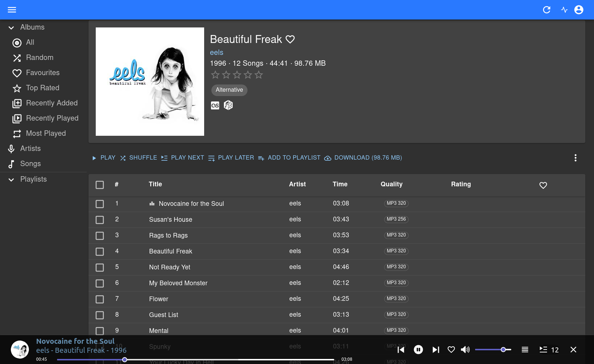Skip to previous track

(x=401, y=350)
